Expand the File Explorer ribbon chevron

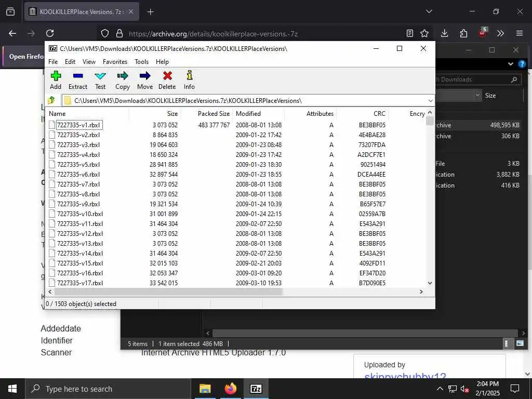(x=511, y=64)
